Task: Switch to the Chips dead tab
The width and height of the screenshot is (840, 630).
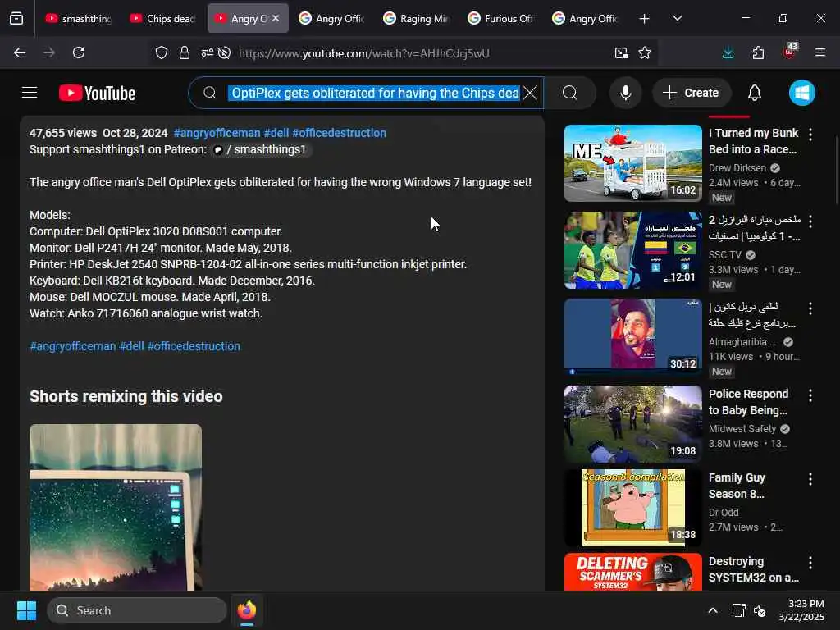Action: pyautogui.click(x=163, y=19)
